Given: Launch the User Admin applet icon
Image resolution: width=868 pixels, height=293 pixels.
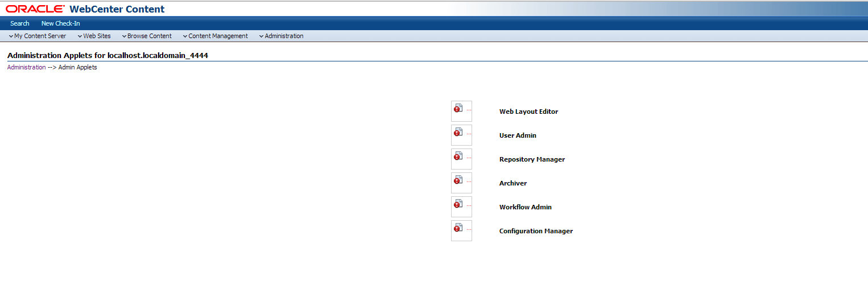Looking at the screenshot, I should tap(461, 135).
